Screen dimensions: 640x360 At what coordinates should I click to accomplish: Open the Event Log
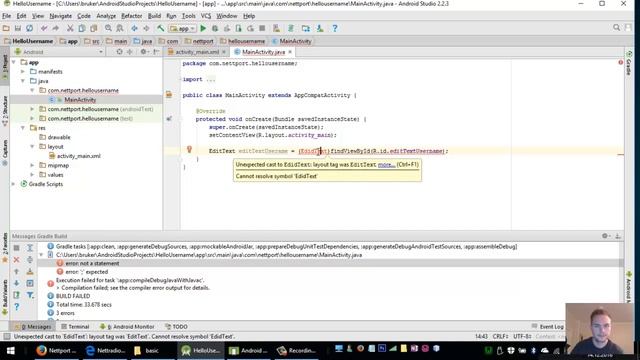[547, 327]
